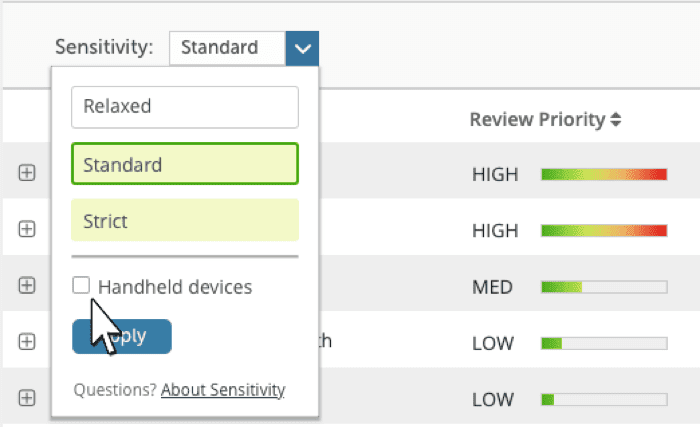Image resolution: width=700 pixels, height=428 pixels.
Task: Expand the first HIGH priority row
Action: (x=27, y=173)
